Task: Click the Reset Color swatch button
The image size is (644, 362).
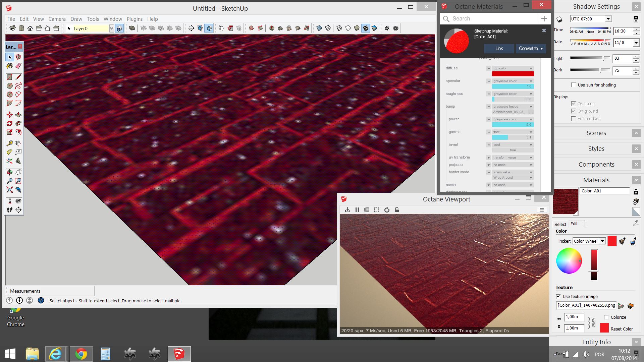Action: pyautogui.click(x=604, y=328)
